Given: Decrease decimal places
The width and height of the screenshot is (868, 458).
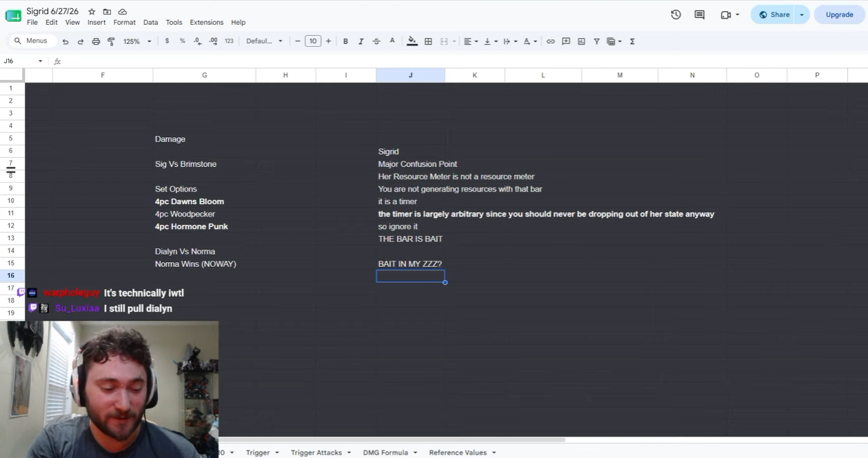Looking at the screenshot, I should (x=198, y=41).
